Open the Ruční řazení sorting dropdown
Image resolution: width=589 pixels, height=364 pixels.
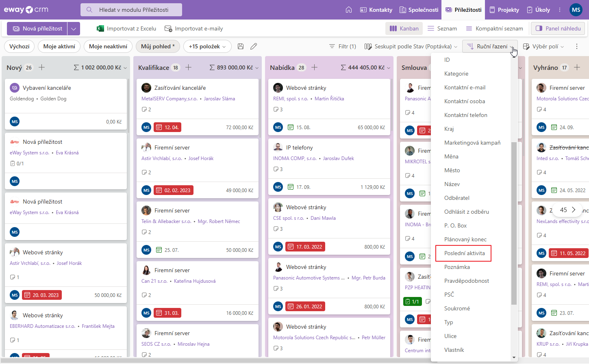[489, 46]
